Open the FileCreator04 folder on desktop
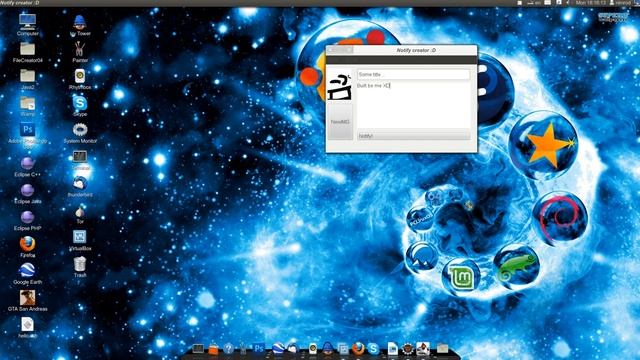 [x=27, y=51]
